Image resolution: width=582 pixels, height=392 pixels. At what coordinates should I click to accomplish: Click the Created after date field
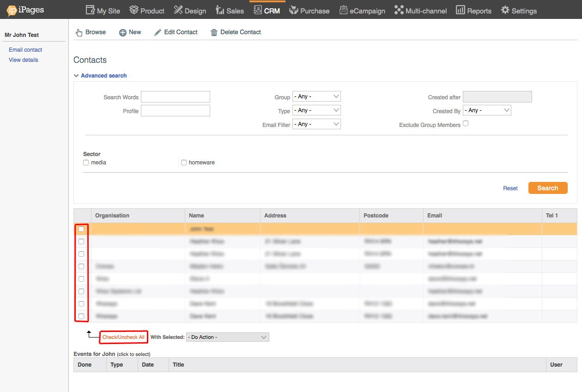coord(497,96)
